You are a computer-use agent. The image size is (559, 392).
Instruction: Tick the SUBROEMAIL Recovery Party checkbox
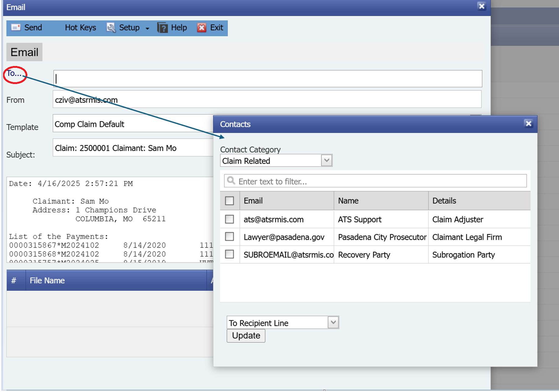230,254
